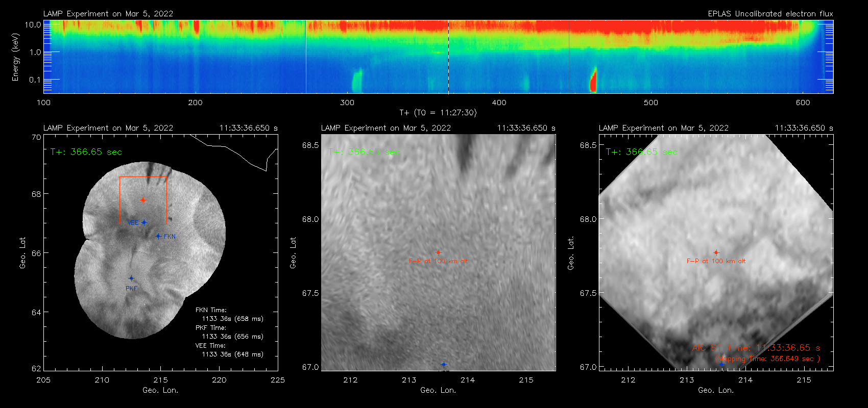Click the '1133 36s (648 ms)' value
Image resolution: width=868 pixels, height=408 pixels.
(x=233, y=354)
